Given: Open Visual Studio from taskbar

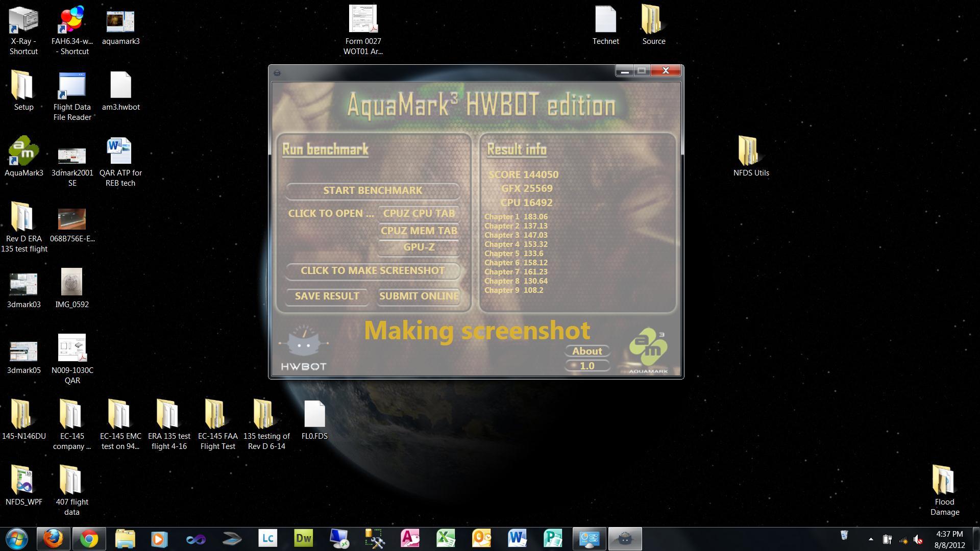Looking at the screenshot, I should pyautogui.click(x=195, y=539).
